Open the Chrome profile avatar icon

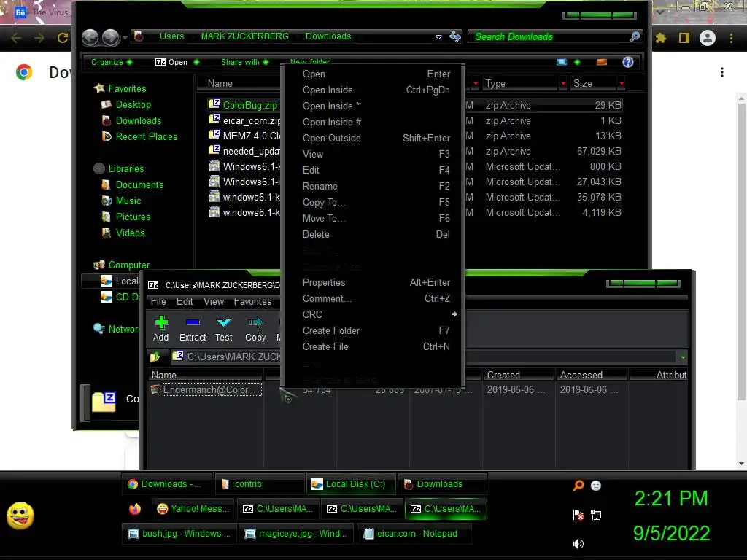tap(708, 38)
